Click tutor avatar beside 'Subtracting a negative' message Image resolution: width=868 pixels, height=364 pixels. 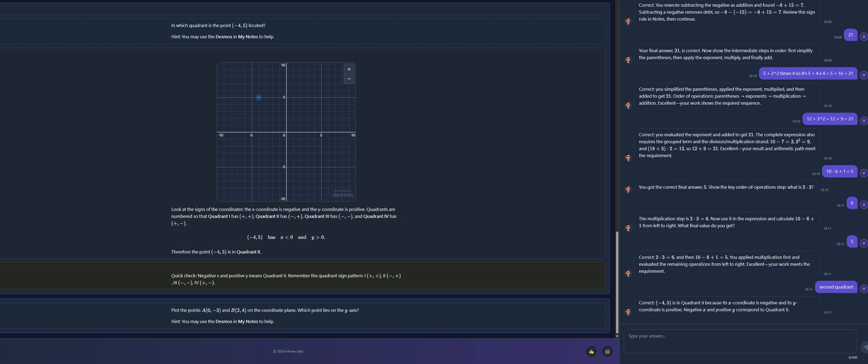click(x=628, y=21)
